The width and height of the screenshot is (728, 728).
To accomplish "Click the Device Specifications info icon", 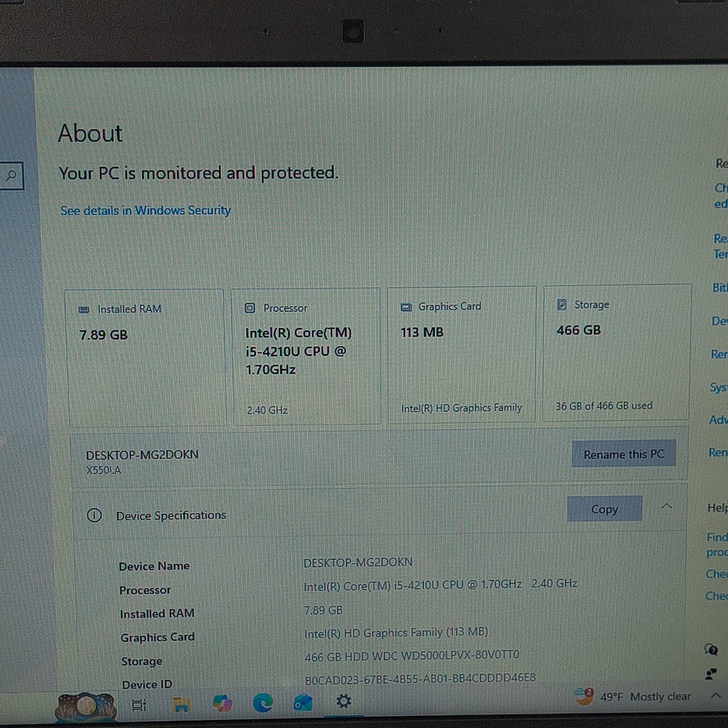I will coord(94,515).
